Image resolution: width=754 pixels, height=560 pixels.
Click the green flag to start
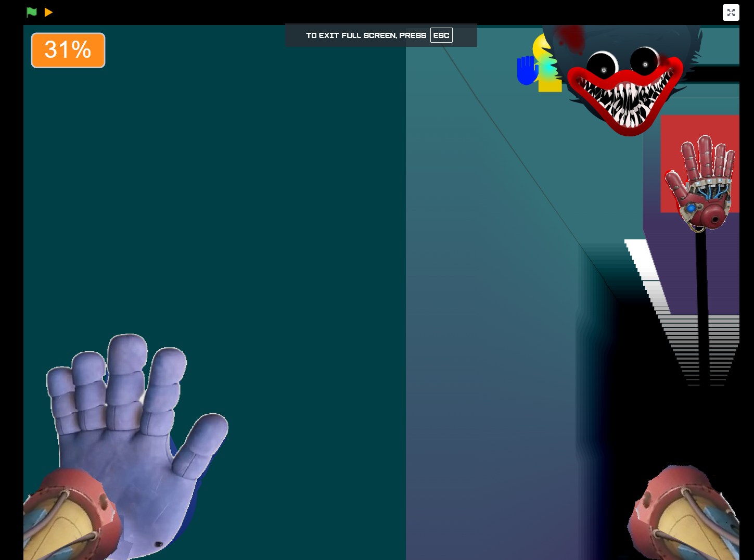click(x=32, y=12)
